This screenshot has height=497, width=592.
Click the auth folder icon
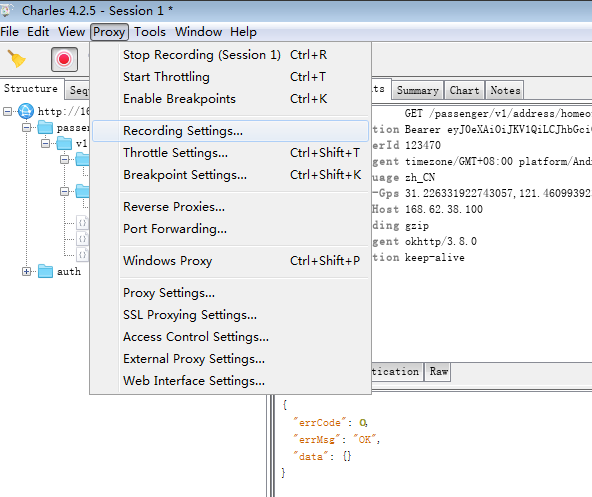click(x=45, y=271)
